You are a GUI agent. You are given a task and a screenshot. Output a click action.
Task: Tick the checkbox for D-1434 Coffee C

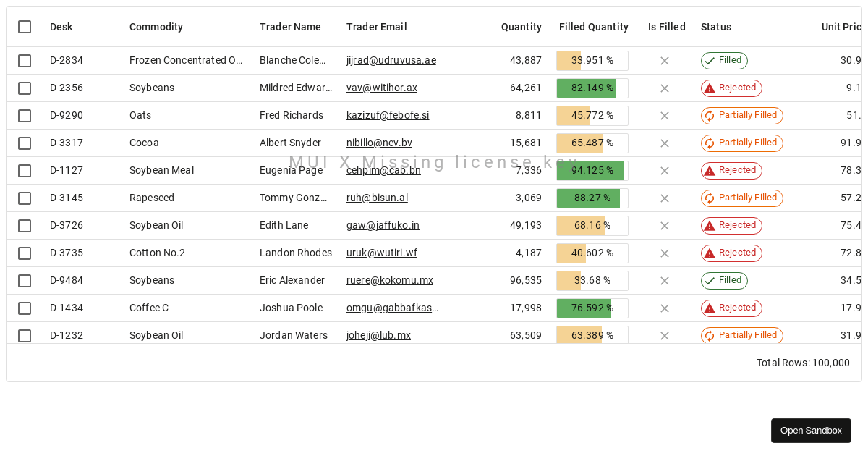[25, 308]
